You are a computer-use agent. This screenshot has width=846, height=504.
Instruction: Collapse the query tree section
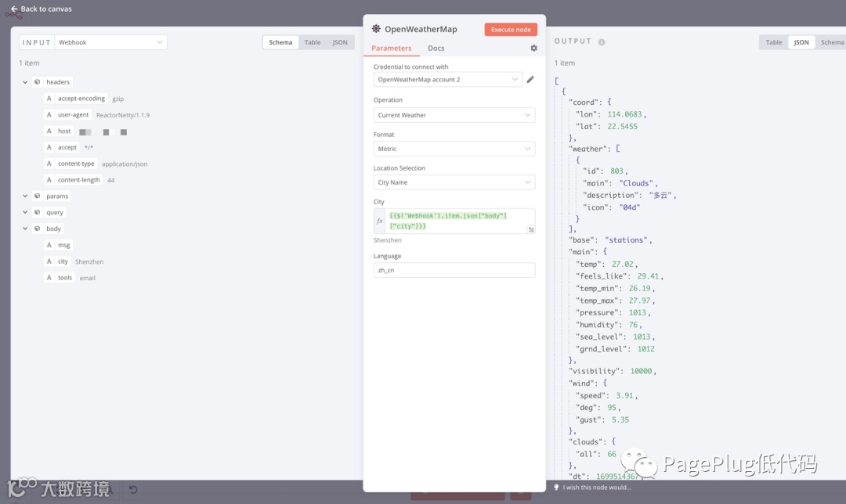click(x=25, y=212)
